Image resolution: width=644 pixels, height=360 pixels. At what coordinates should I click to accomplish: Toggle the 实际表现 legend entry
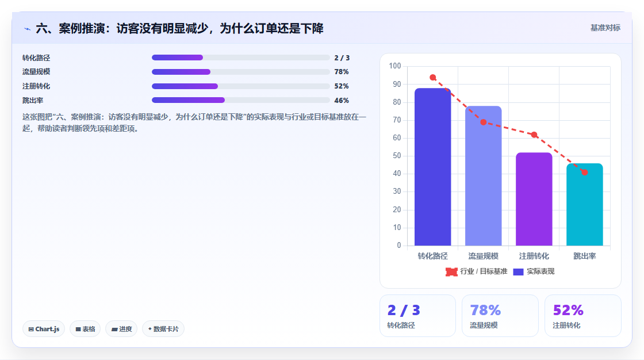tap(534, 271)
